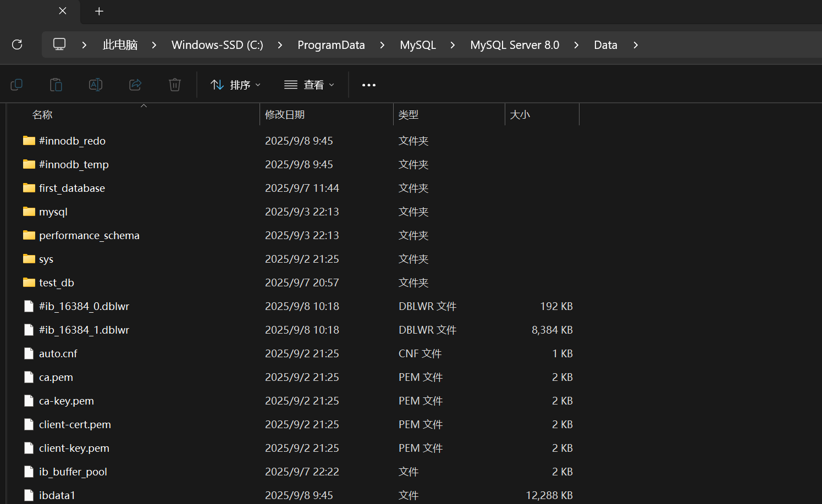822x504 pixels.
Task: Select the ca.pem file icon
Action: pos(29,377)
